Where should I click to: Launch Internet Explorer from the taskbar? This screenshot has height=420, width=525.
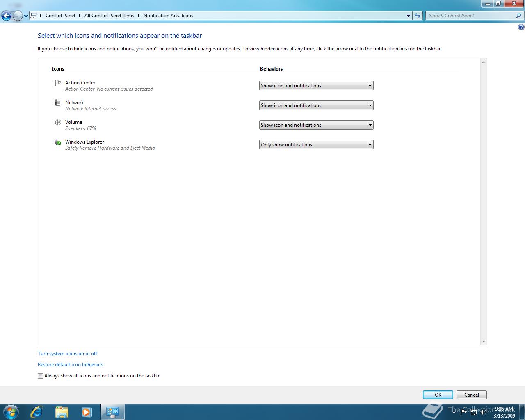pos(37,412)
